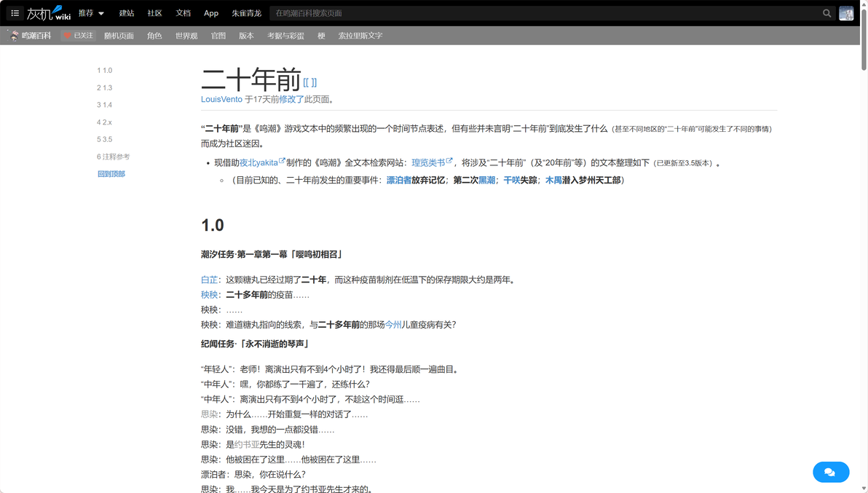Focus the 在鸣潮百科搜索页面 search field
Viewport: 868px width, 493px height.
[545, 13]
